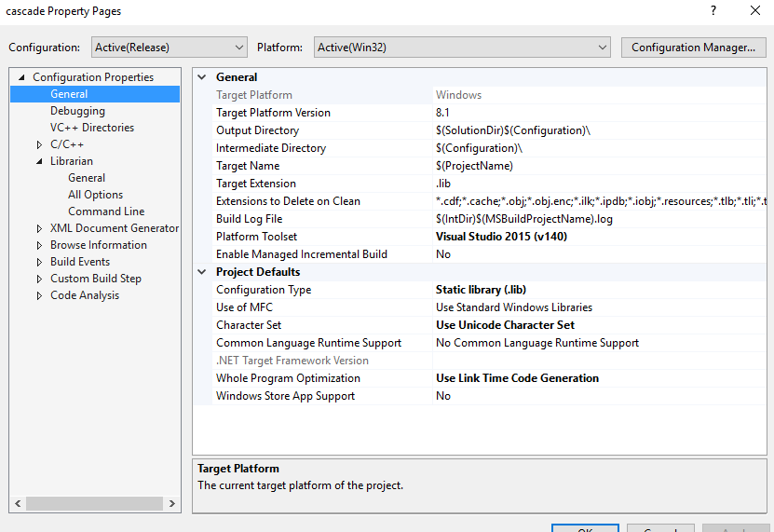Expand Browse Information node

[x=39, y=245]
